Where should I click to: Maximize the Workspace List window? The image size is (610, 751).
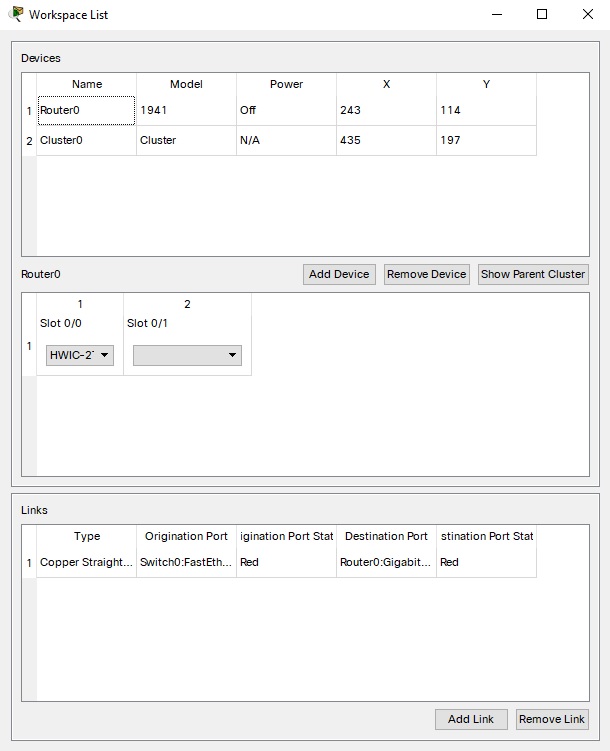coord(542,14)
